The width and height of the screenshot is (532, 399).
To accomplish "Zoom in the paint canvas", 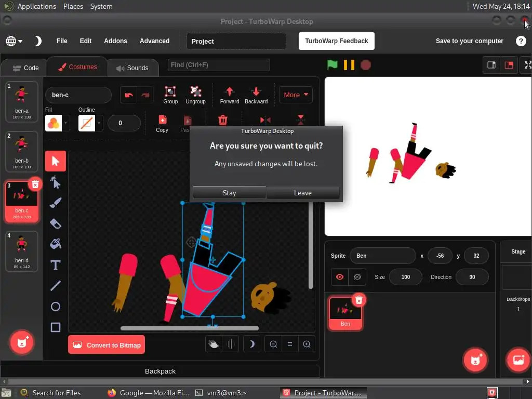I will (x=307, y=344).
